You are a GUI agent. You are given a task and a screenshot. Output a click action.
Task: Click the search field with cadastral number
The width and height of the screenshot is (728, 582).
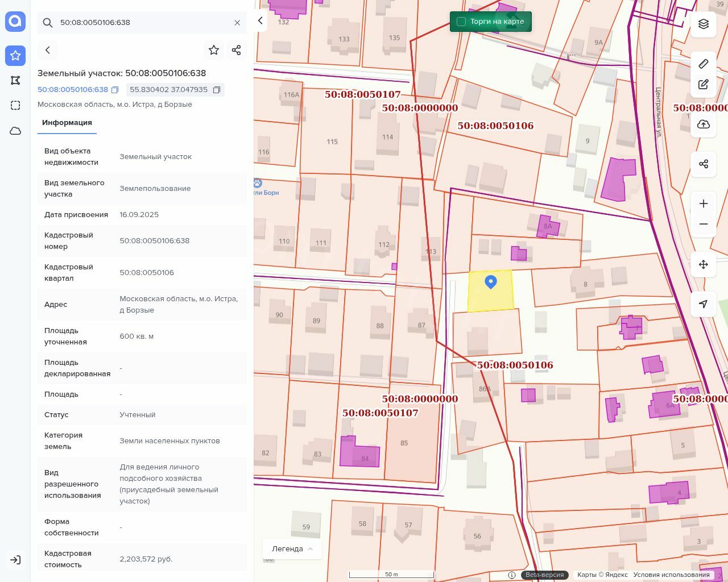coord(142,23)
